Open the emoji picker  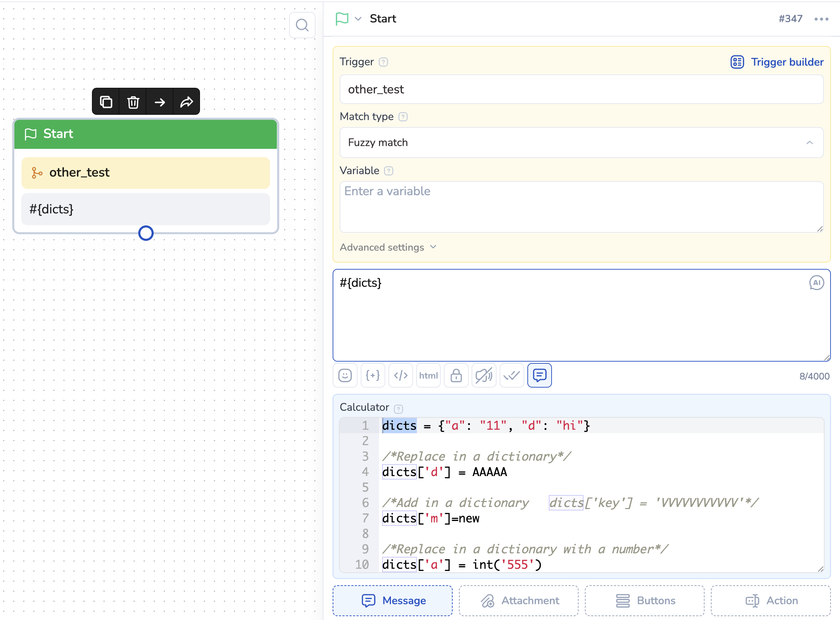345,375
